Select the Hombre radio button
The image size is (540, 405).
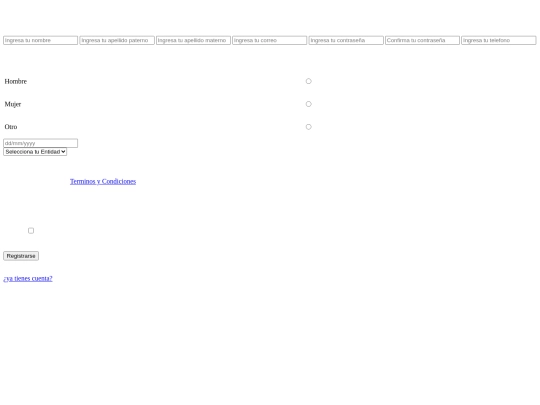tap(309, 81)
